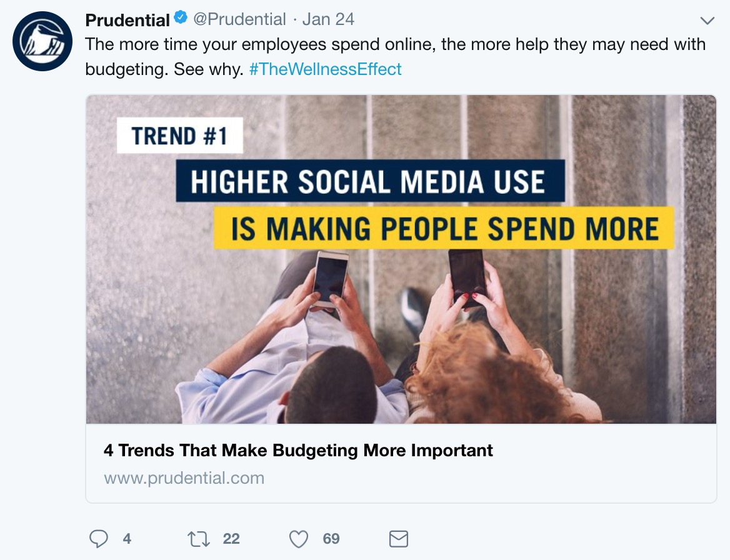Click the @Prudential handle
The height and width of the screenshot is (560, 730).
click(239, 20)
